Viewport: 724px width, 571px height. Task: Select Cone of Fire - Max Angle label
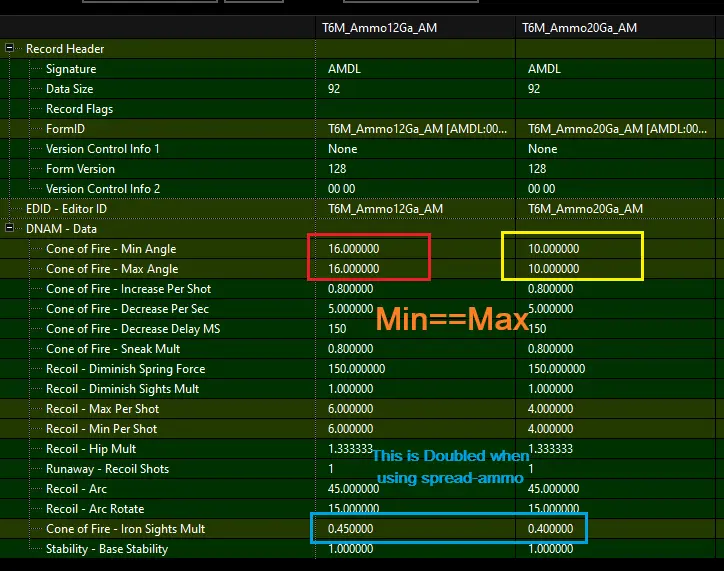tap(112, 269)
